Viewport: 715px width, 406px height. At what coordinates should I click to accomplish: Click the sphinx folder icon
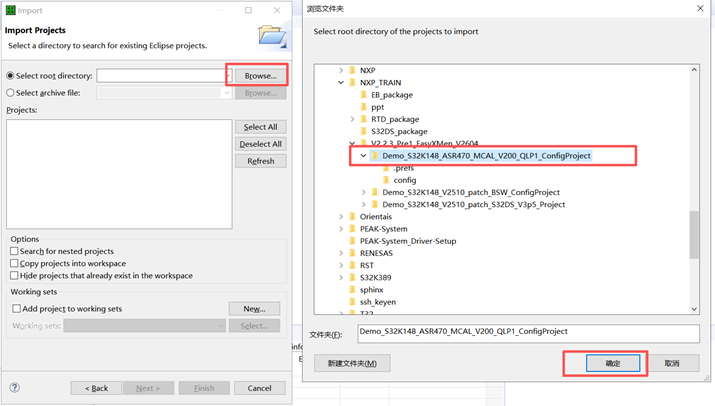pos(352,290)
